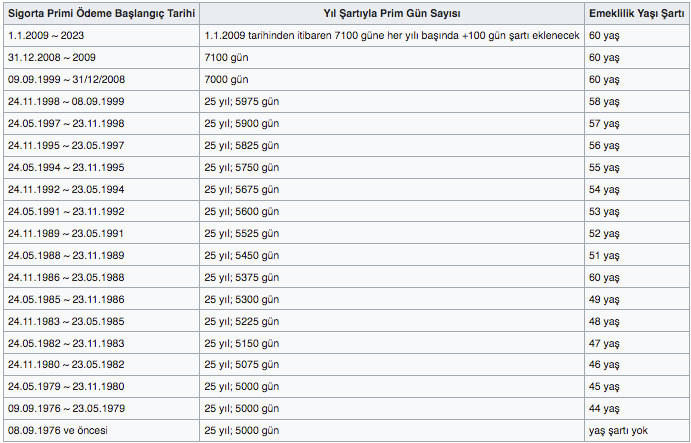Viewport: 691px width, 443px height.
Task: Select the '24.11.1992 ~ 23.05.1994' row date
Action: 101,190
